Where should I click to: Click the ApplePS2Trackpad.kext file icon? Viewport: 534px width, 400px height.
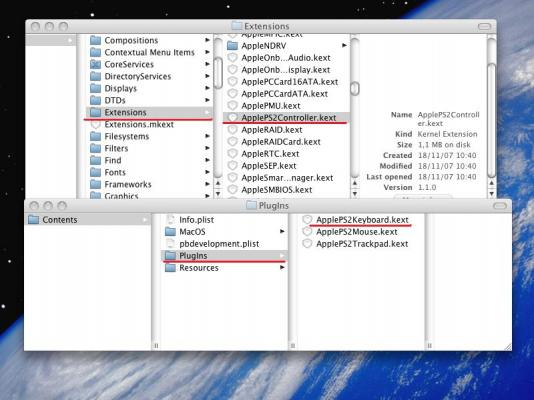coord(307,244)
